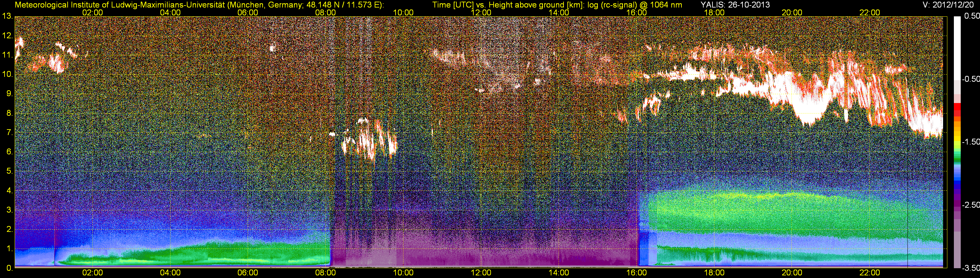Click the 04:00 label on the top time axis
The image size is (980, 278).
170,12
